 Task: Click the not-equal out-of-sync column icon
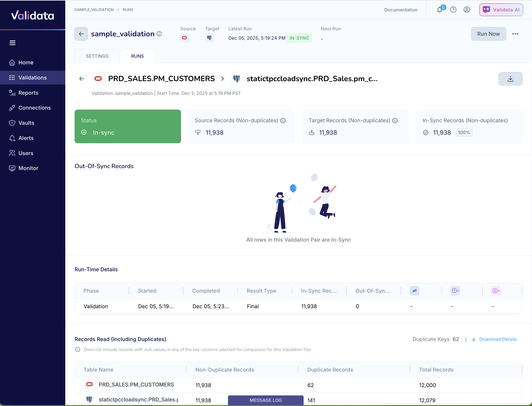pos(414,291)
